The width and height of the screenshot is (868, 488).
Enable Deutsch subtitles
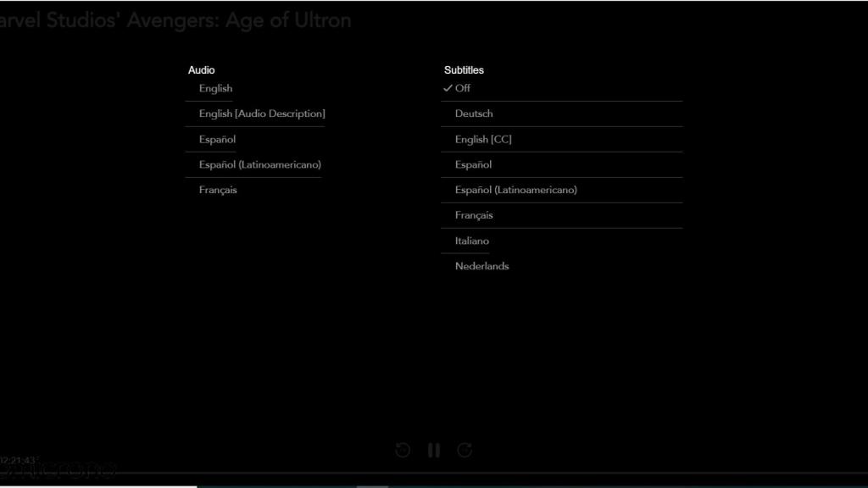pos(473,114)
